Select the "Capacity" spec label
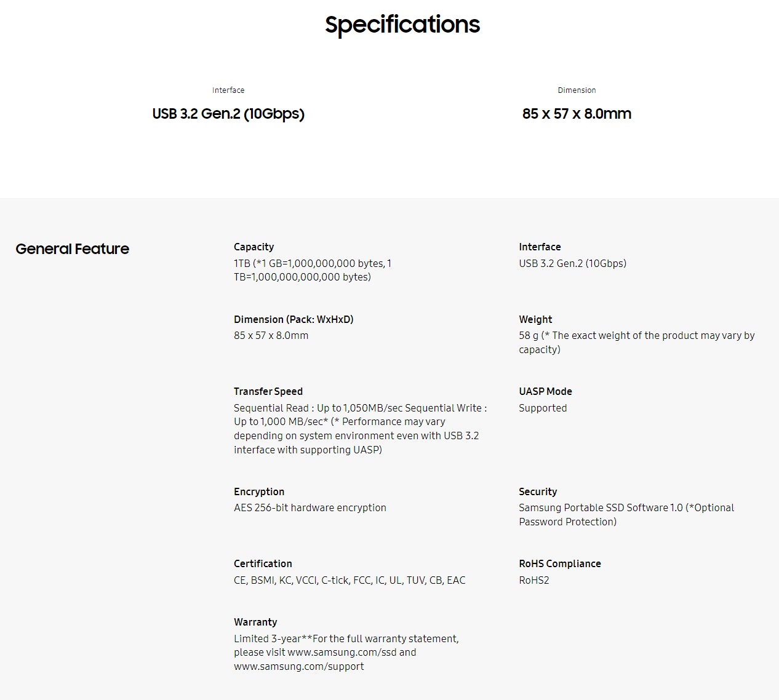Image resolution: width=779 pixels, height=700 pixels. tap(254, 247)
